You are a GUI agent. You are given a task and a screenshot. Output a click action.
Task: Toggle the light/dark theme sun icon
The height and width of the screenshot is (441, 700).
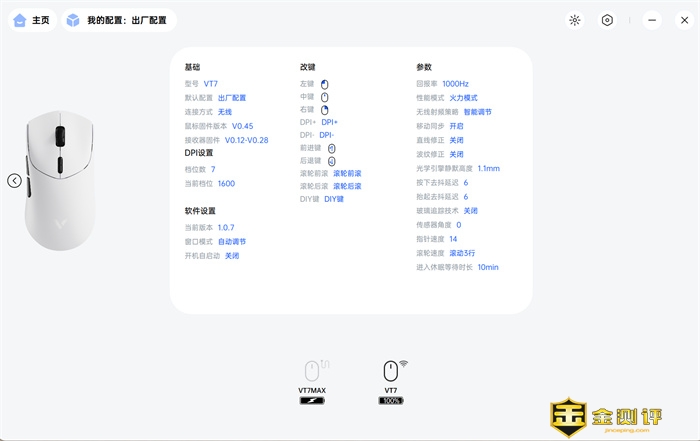point(575,20)
